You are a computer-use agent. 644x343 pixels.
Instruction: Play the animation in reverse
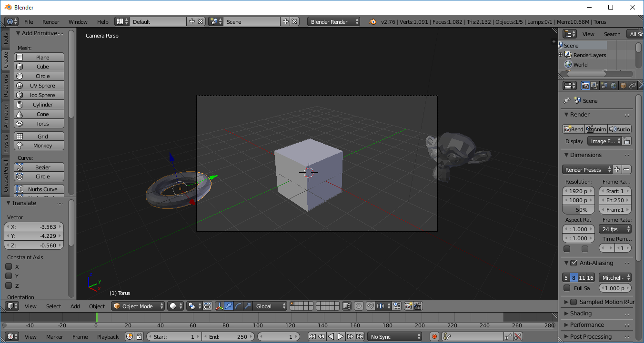pos(331,336)
